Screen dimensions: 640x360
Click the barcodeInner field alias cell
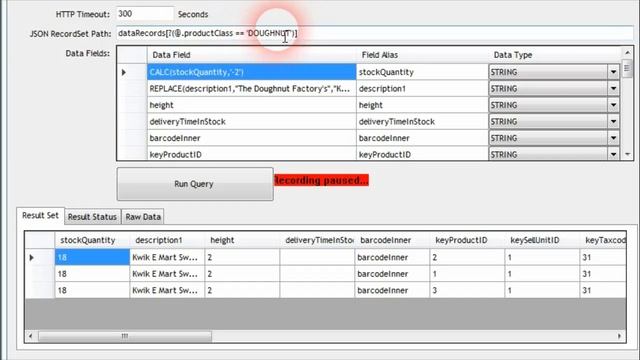[422, 138]
